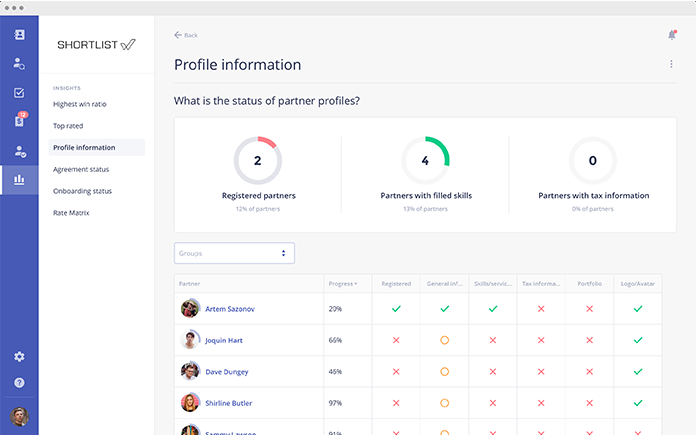The image size is (696, 435).
Task: Click Dave Dungey's Logo/Avatar green checkmark
Action: click(638, 371)
